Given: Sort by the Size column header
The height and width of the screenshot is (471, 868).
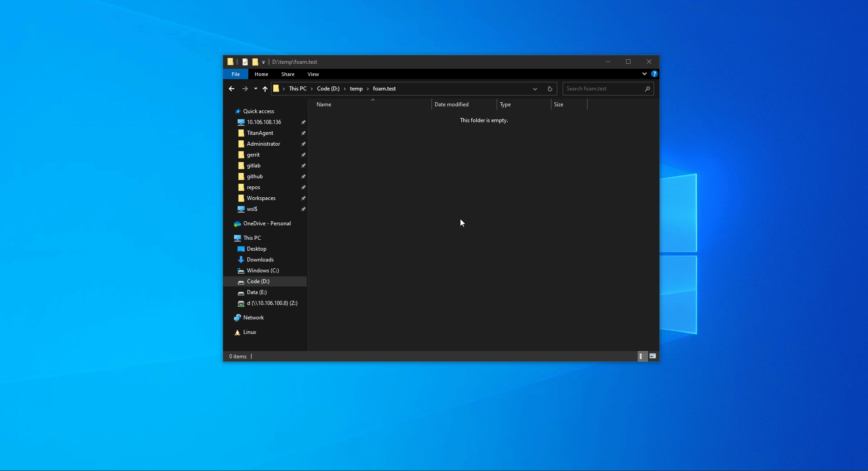Looking at the screenshot, I should click(x=569, y=105).
